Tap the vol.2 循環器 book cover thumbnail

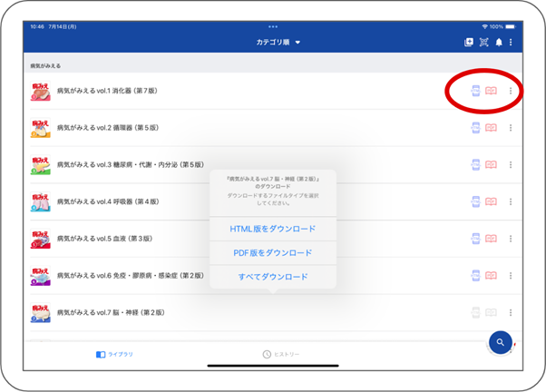[39, 128]
